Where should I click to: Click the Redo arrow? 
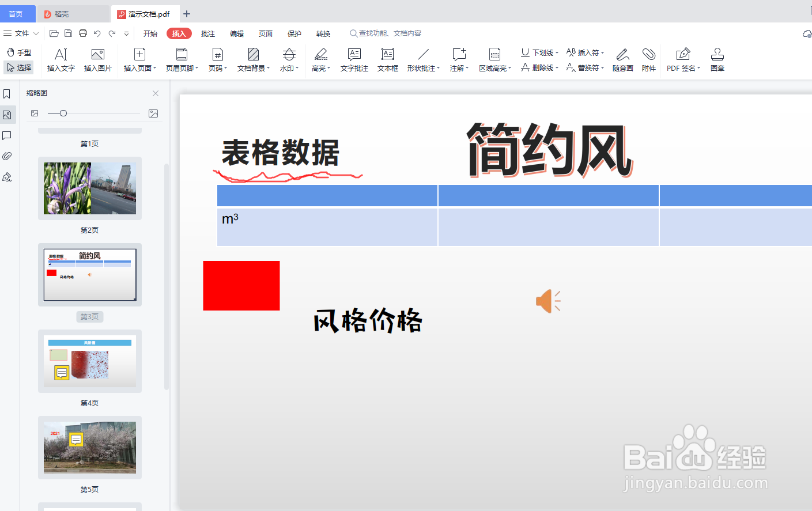point(112,33)
